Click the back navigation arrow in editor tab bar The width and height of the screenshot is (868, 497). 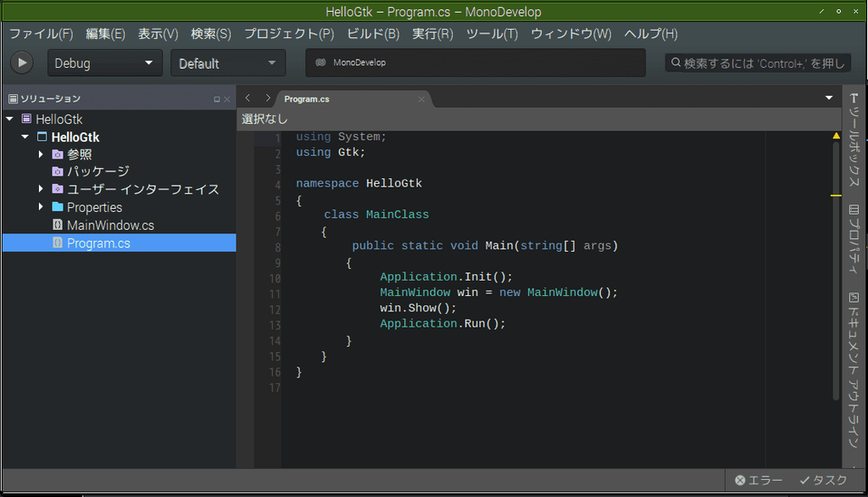[x=247, y=98]
